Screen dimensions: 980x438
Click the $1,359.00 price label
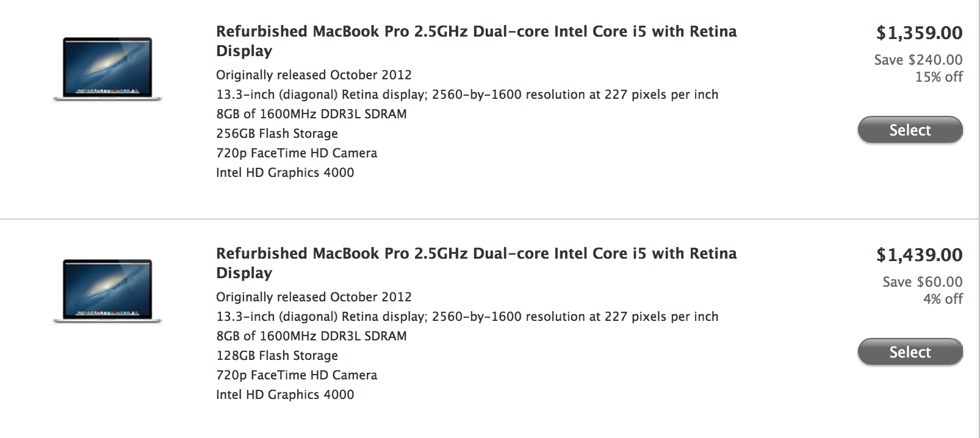(919, 32)
